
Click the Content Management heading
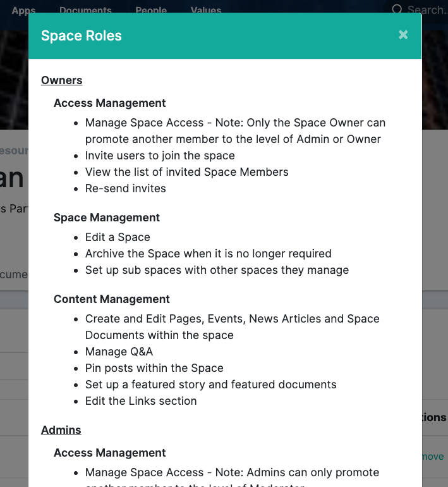coord(112,299)
